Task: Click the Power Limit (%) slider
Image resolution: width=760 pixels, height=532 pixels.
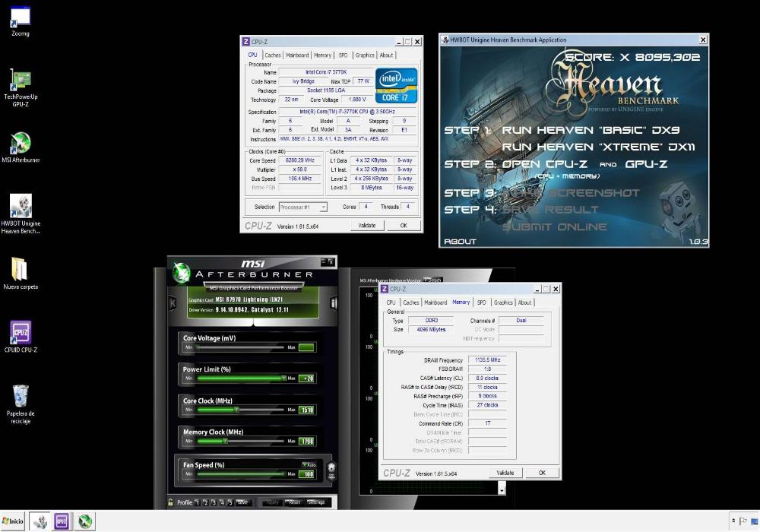Action: (240, 378)
